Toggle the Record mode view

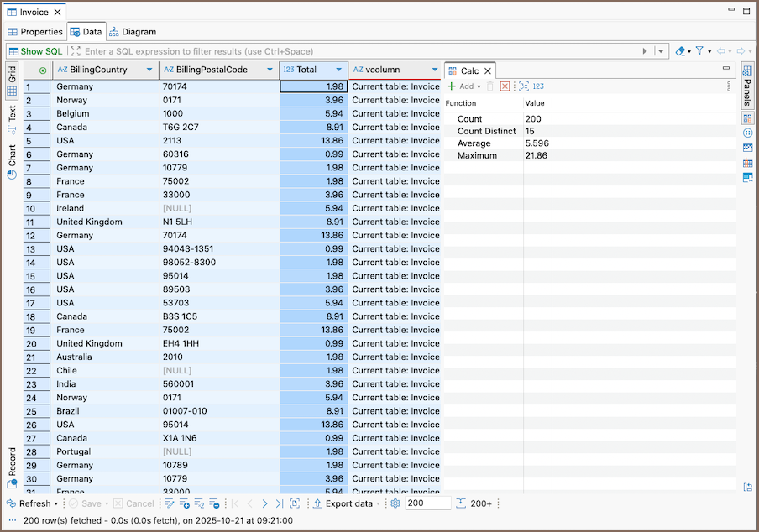click(x=12, y=467)
